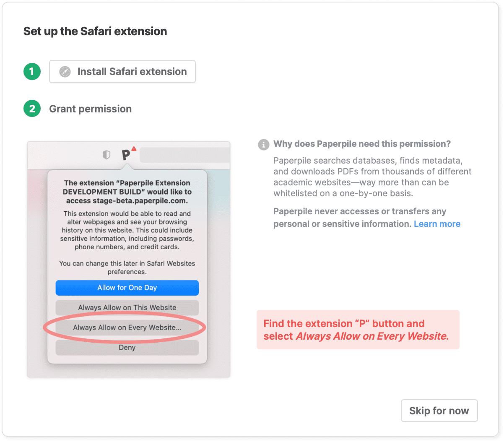Click the Paperpile "P" extension icon
Viewport: 504px width, 442px height.
click(x=126, y=155)
